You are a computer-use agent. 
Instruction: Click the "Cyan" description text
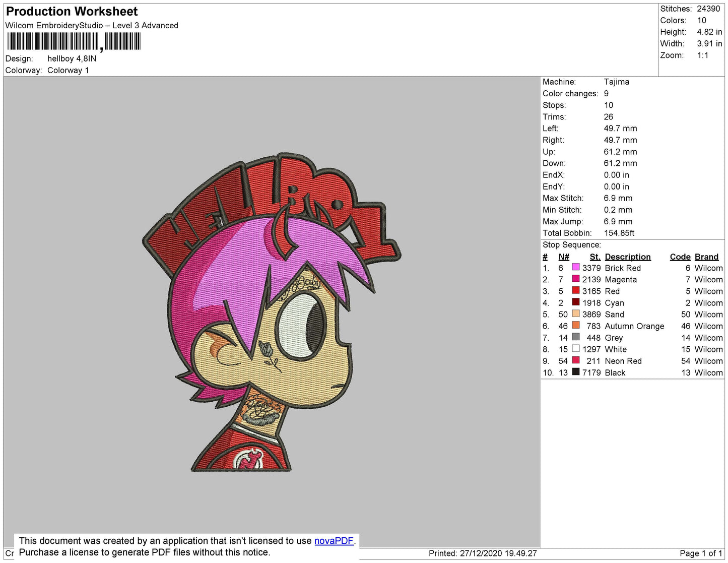(x=614, y=303)
